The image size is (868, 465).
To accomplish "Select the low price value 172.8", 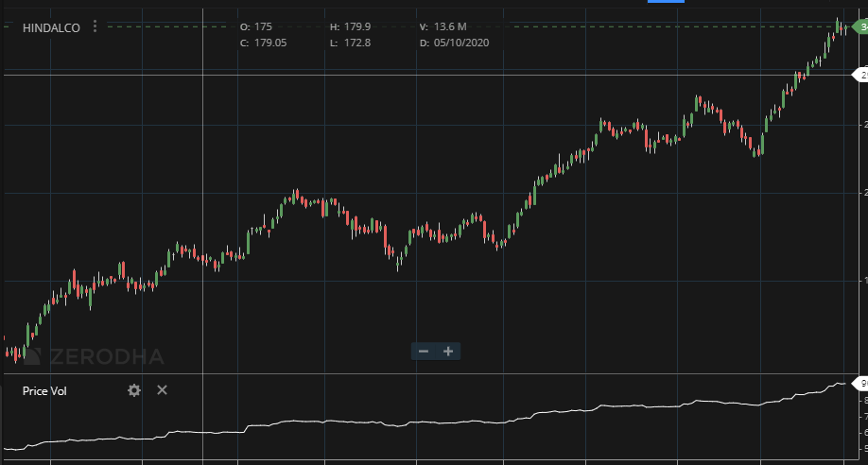I will click(357, 43).
